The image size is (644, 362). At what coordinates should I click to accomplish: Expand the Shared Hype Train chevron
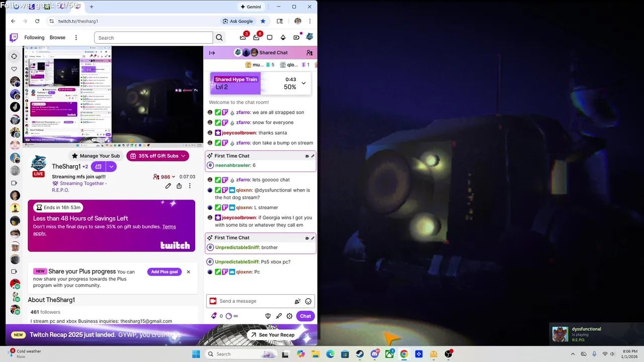(x=303, y=83)
